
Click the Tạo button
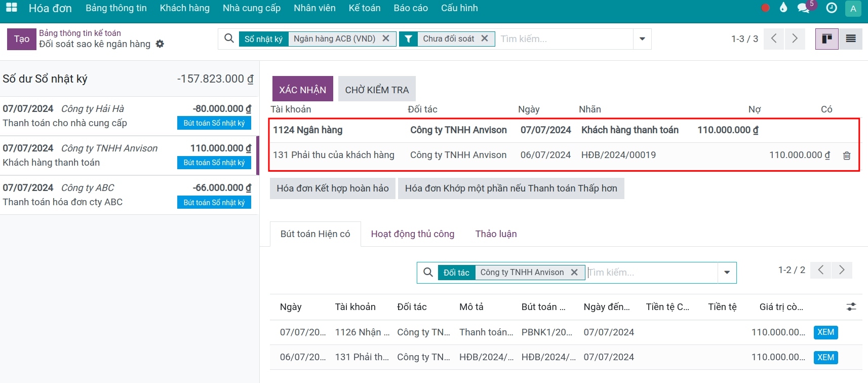tap(22, 39)
